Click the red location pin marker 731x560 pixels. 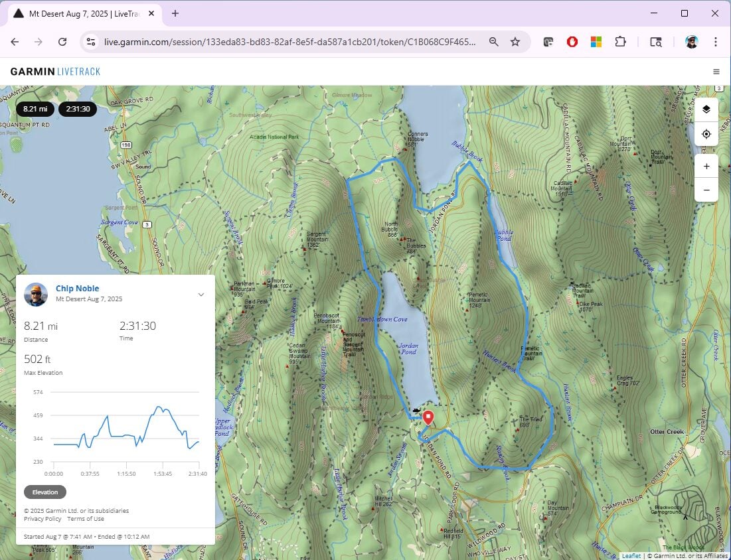pyautogui.click(x=428, y=417)
